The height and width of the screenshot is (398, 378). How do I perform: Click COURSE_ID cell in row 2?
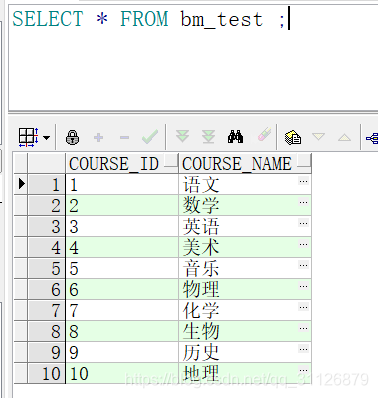122,205
